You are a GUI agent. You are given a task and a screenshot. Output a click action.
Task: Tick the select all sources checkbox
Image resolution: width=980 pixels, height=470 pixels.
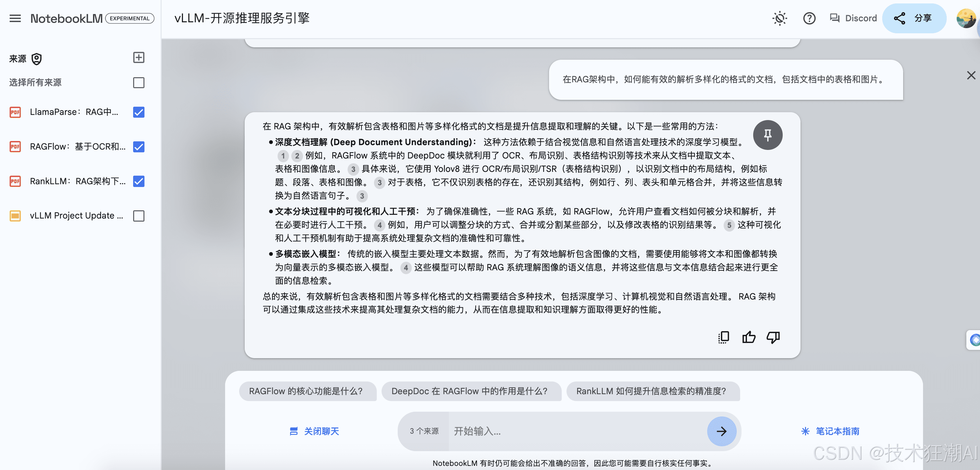[x=139, y=83]
